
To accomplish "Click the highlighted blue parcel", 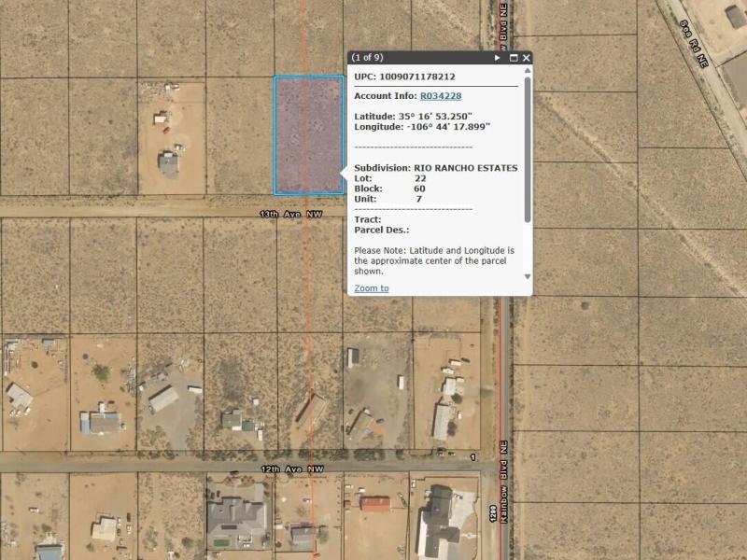I will tap(308, 135).
